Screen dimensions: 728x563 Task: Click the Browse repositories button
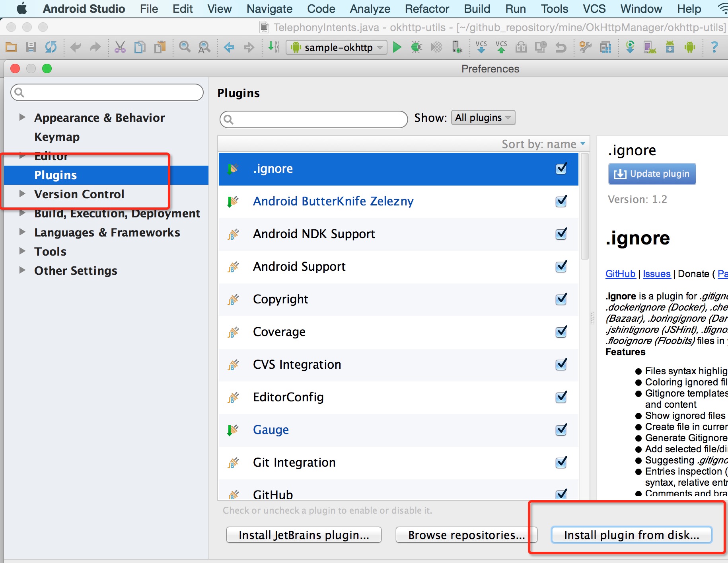pos(466,535)
